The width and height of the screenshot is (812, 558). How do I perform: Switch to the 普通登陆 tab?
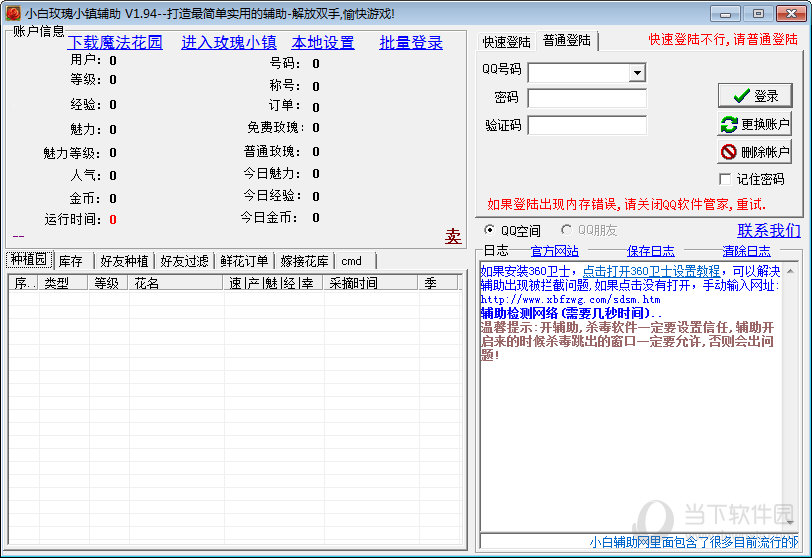pos(567,40)
